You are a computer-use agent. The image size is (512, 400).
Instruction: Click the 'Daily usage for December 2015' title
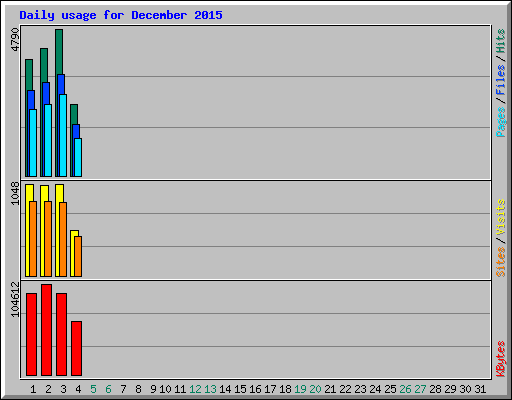click(x=121, y=15)
